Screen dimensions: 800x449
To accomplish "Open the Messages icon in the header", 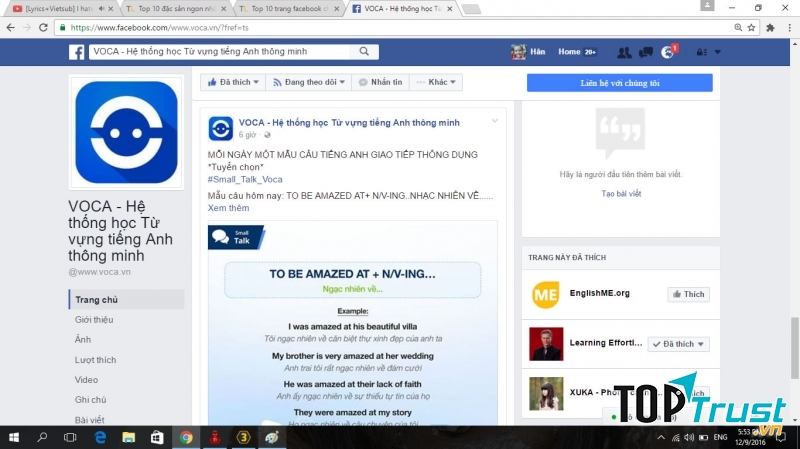I will 645,52.
